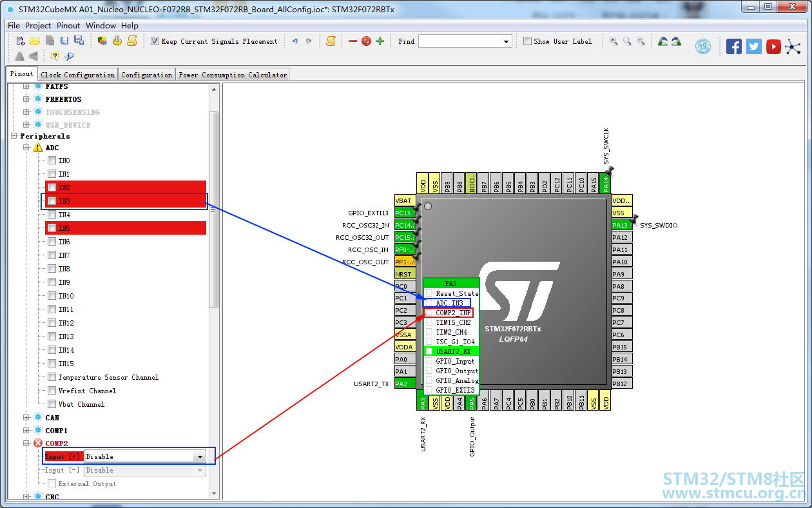Click the scroll icon right of redo arrow
Viewport: 812px width, 508px height.
pyautogui.click(x=331, y=41)
